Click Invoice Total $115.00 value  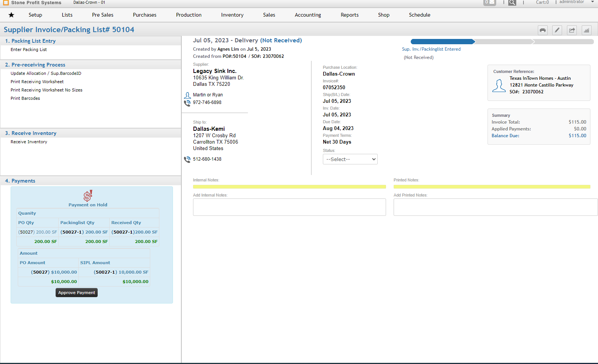[577, 122]
